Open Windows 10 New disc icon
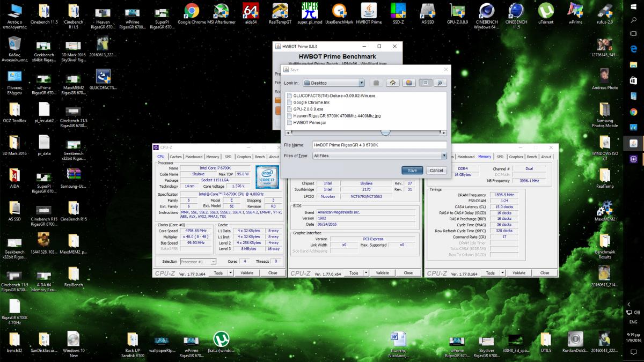The height and width of the screenshot is (362, 644). tap(74, 344)
